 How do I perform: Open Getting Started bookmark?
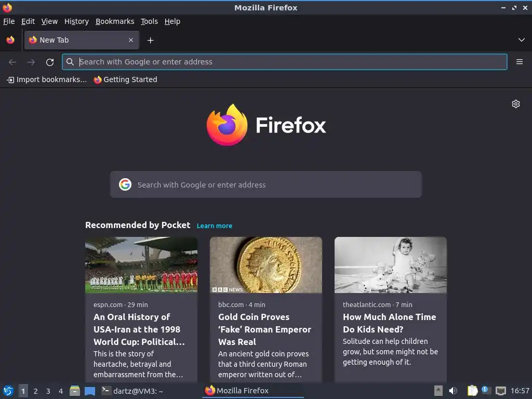(125, 79)
